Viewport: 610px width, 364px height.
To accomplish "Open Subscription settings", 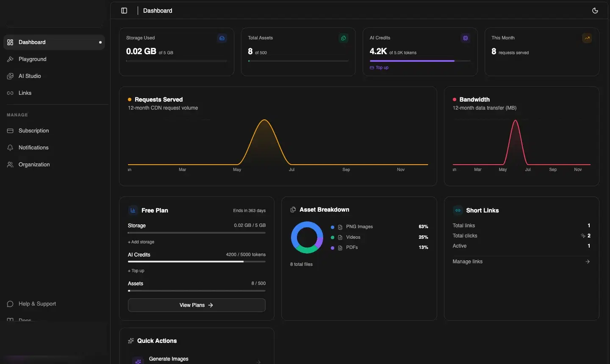I will (54, 131).
